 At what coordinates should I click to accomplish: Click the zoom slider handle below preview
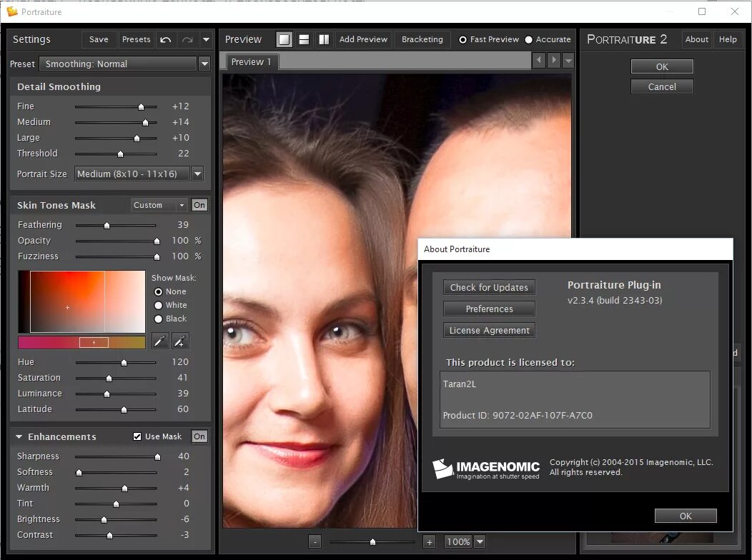[x=372, y=542]
